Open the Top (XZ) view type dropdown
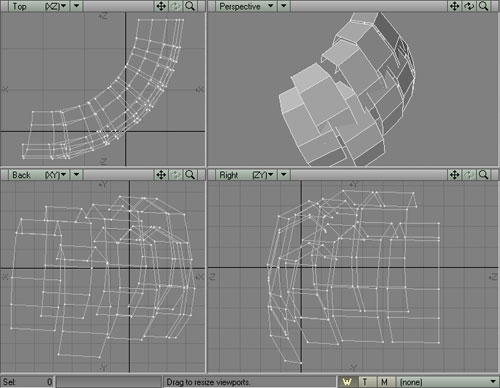 tap(39, 6)
